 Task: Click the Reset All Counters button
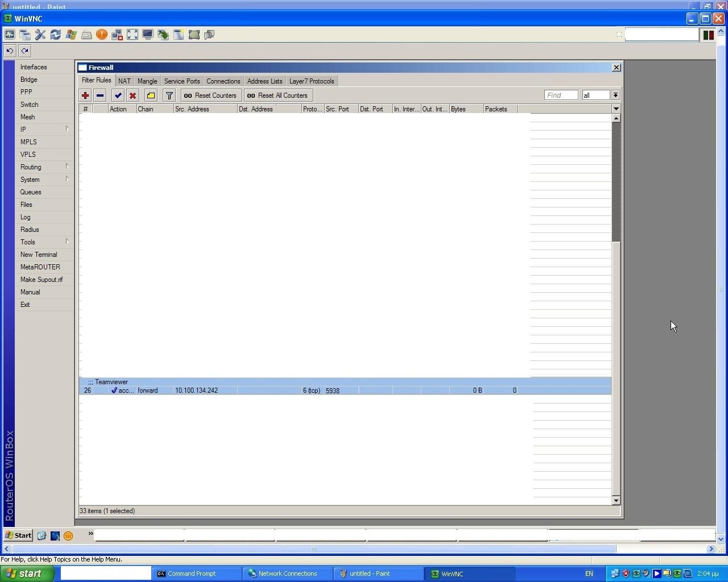pos(279,95)
